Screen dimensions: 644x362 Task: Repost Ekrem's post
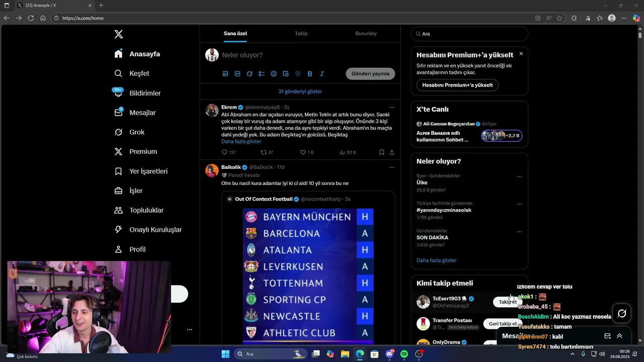[x=267, y=152]
